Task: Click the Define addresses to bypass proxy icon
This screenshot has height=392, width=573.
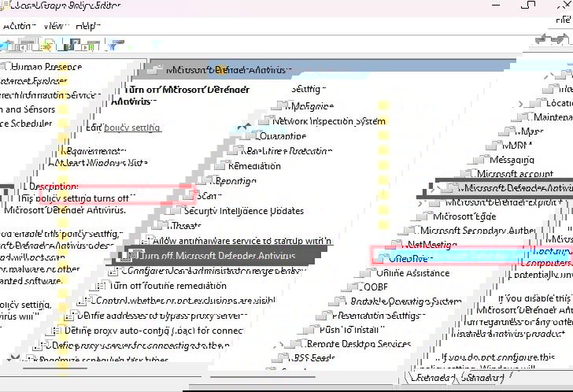Action: [x=72, y=316]
